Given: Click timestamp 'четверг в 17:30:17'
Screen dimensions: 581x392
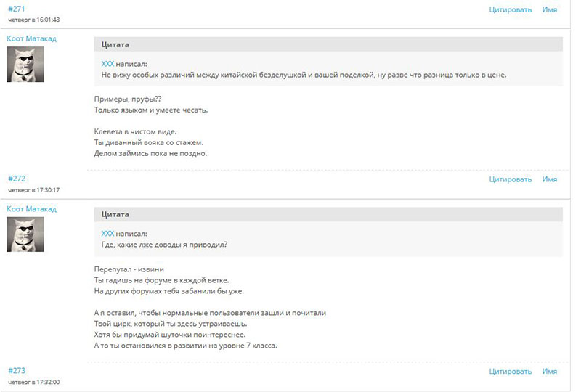Looking at the screenshot, I should tap(33, 189).
